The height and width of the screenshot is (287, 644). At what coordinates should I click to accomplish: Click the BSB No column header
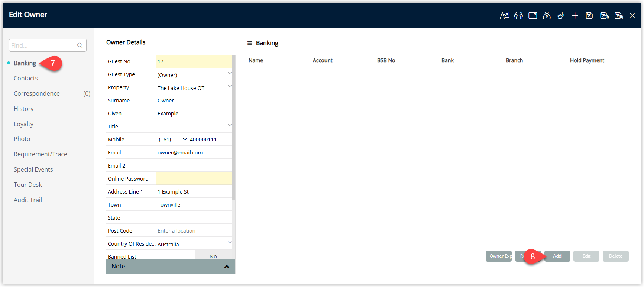coord(386,60)
